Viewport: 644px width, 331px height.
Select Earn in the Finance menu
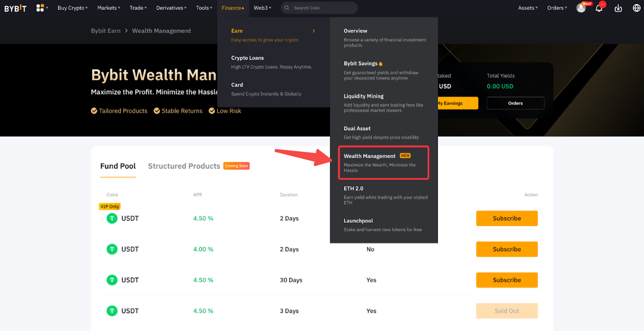[x=273, y=35]
